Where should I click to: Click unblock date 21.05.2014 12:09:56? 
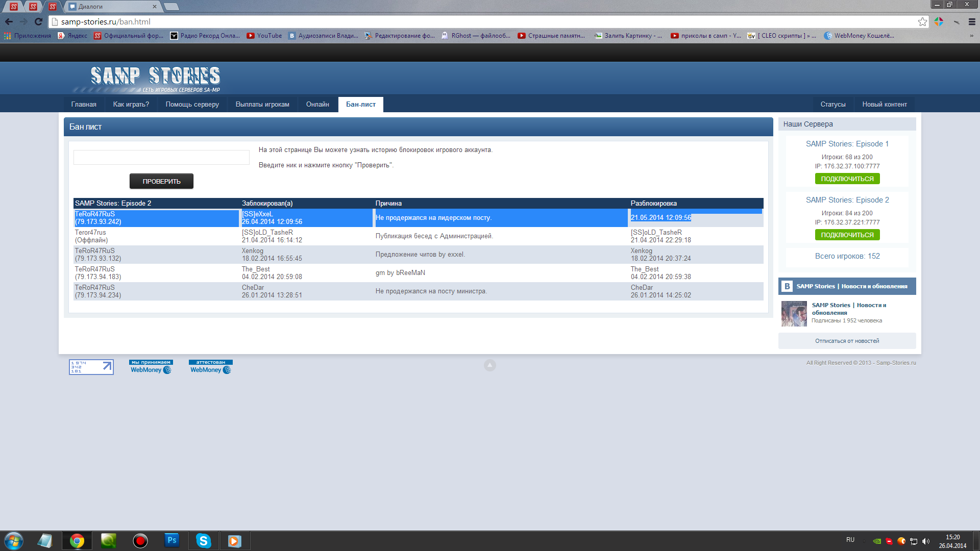[661, 218]
